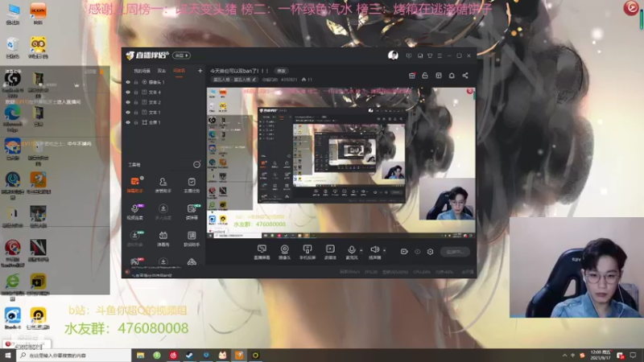Edit the stream category pill
Screen dimensions: 644x362
tap(235, 80)
